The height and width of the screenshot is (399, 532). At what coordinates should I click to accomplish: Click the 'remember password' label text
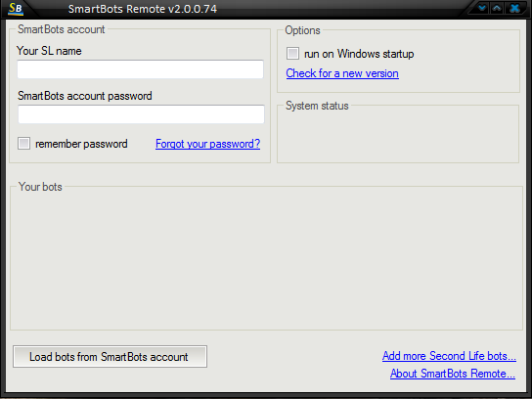pos(81,144)
